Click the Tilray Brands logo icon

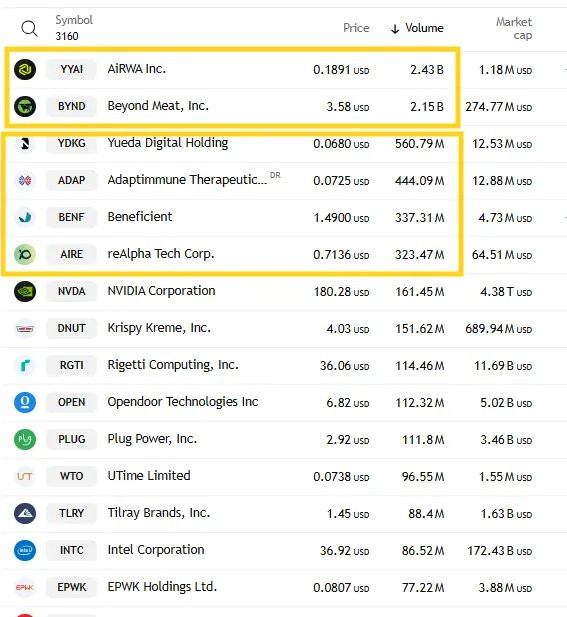(x=25, y=514)
